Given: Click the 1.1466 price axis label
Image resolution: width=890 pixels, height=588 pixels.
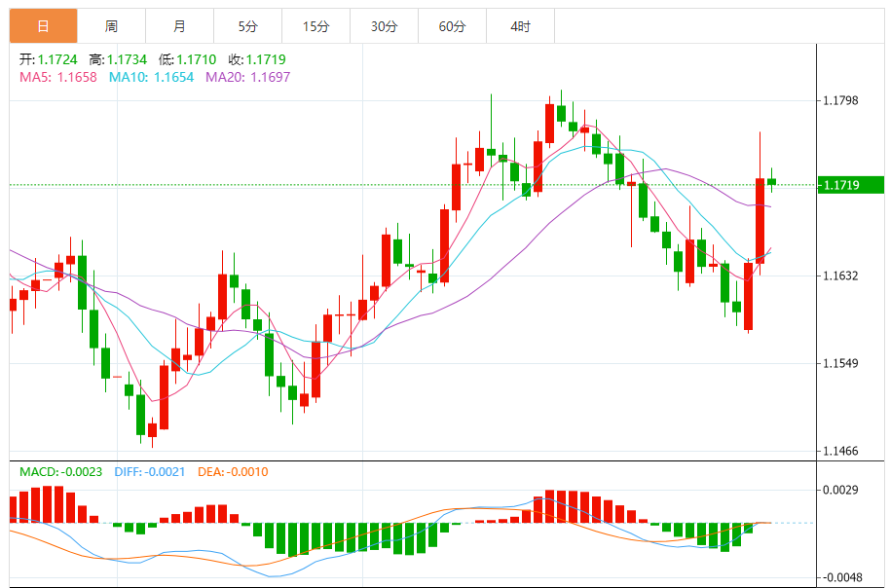Looking at the screenshot, I should [x=839, y=451].
